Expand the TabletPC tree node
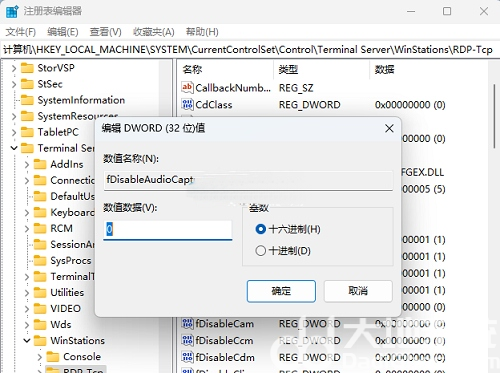500x373 pixels. click(x=14, y=132)
